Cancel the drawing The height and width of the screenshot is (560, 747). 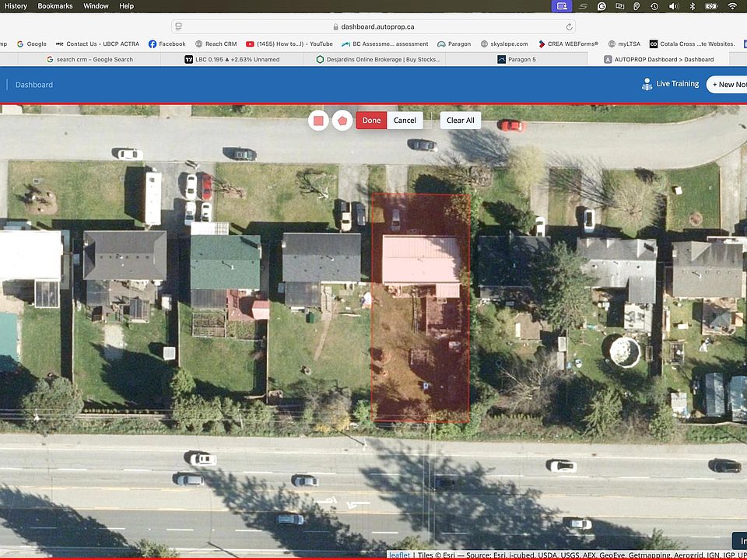405,121
